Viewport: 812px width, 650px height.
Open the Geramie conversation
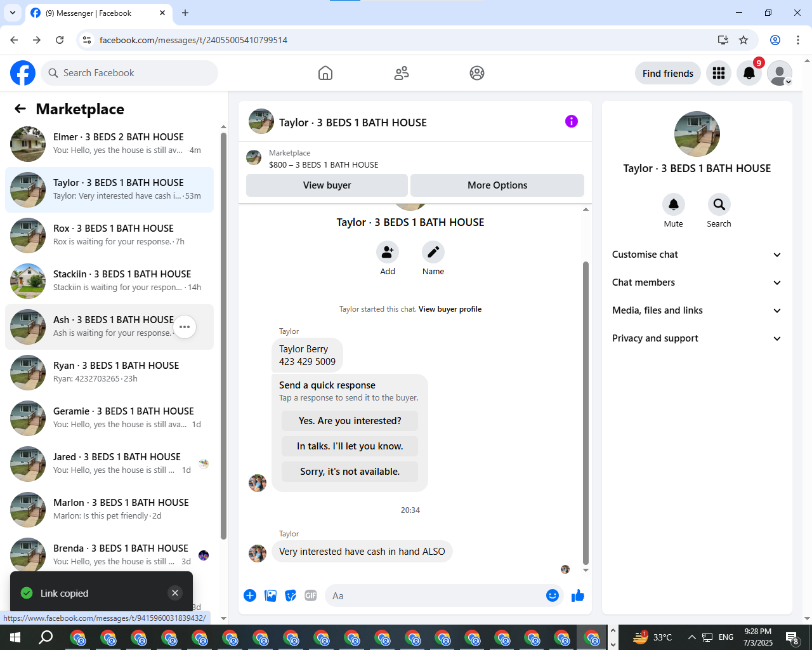109,418
